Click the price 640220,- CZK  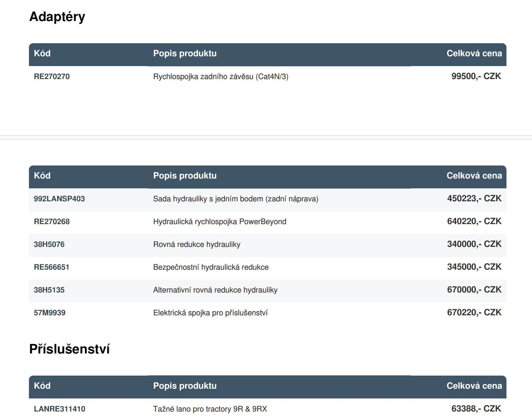click(474, 221)
